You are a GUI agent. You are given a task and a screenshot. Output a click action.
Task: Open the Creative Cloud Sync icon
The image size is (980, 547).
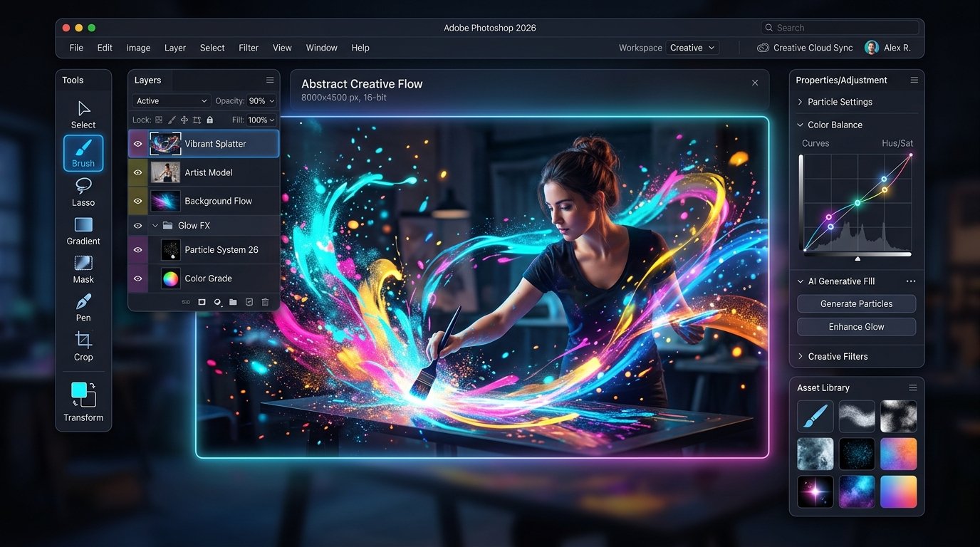click(763, 48)
